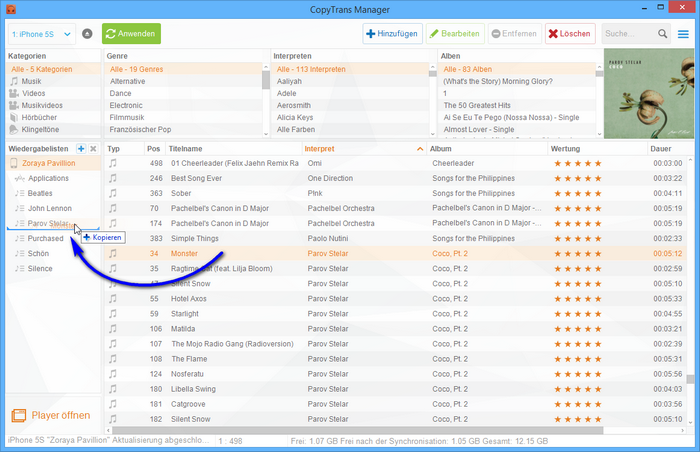Set star rating on Cheerleader track
Screen dimensions: 700x452
(x=577, y=163)
